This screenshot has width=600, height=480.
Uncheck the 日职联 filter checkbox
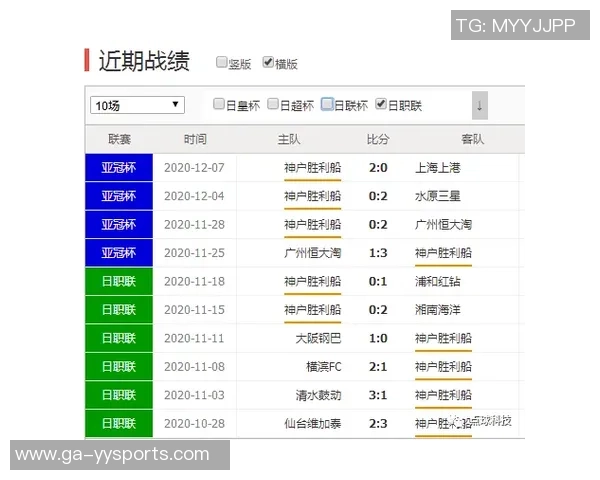381,104
